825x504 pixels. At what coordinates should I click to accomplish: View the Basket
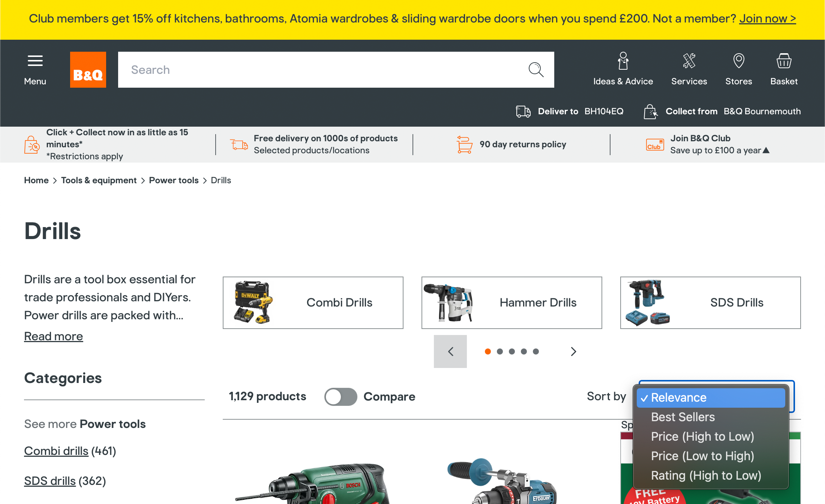pos(783,69)
